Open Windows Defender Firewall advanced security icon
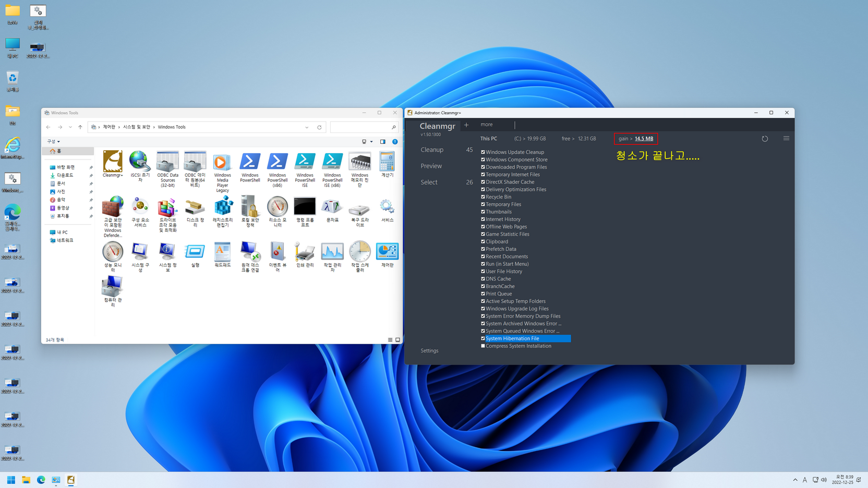This screenshot has height=488, width=868. coord(113,217)
